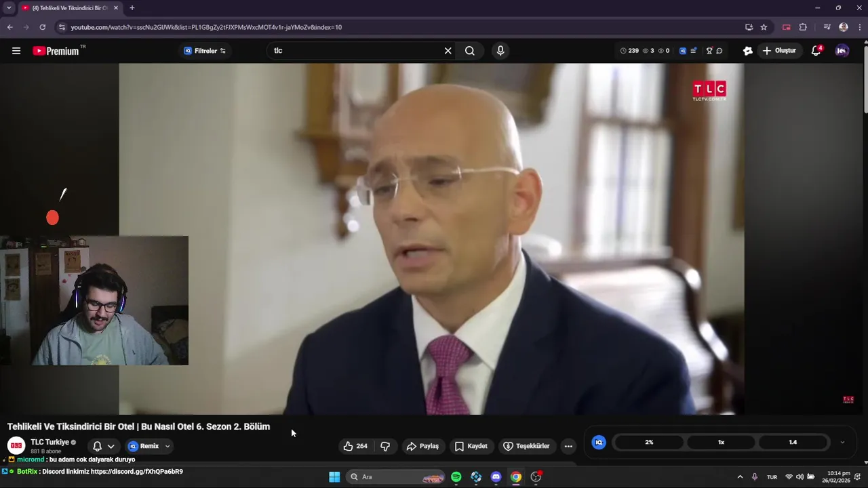Image resolution: width=868 pixels, height=488 pixels.
Task: Go to the YouTube Premium home logo
Action: (56, 51)
